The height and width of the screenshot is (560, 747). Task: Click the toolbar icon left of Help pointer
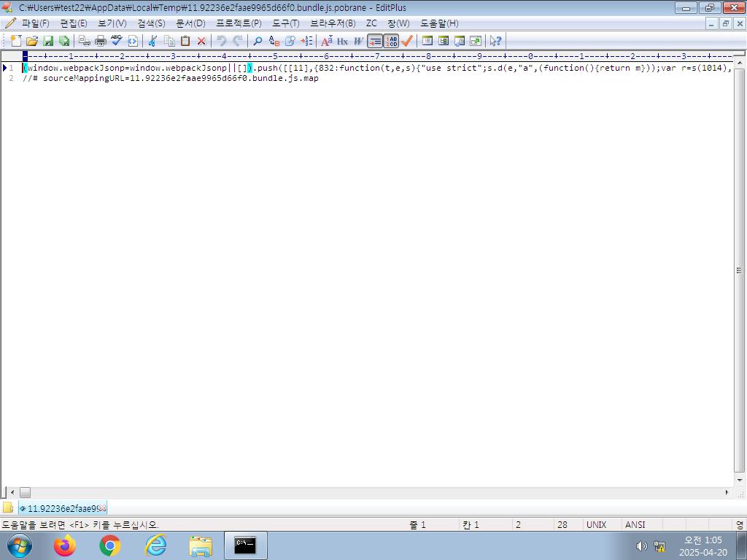point(476,41)
